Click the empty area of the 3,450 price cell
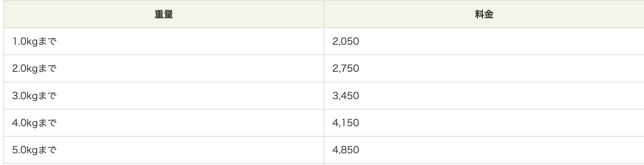The height and width of the screenshot is (165, 644). (x=501, y=96)
